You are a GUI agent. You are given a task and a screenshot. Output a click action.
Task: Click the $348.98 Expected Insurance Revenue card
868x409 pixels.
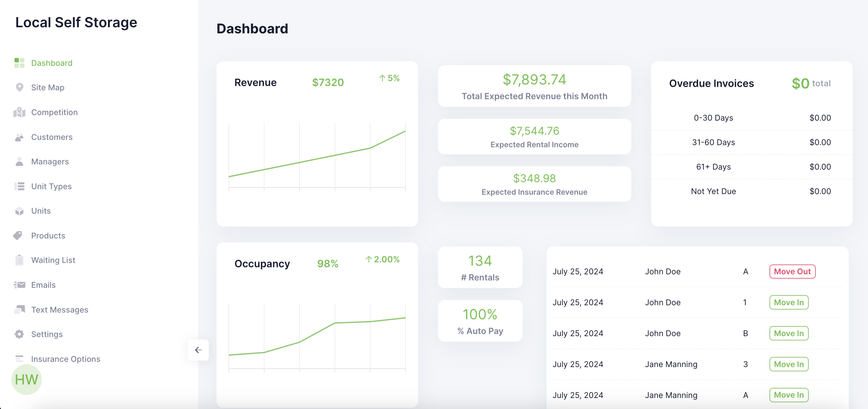534,184
